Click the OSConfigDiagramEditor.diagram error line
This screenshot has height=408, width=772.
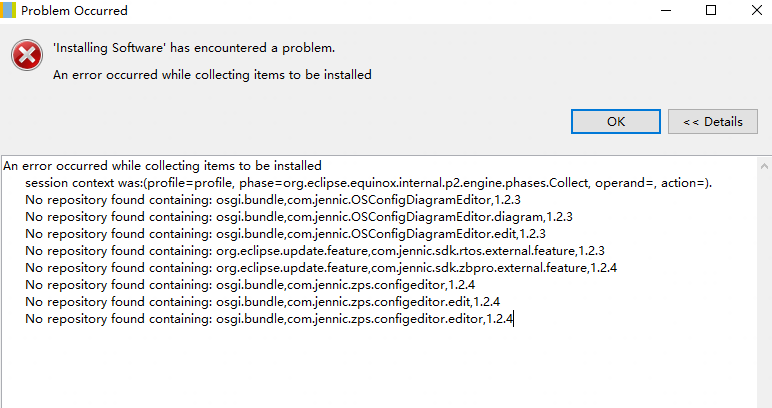coord(299,216)
